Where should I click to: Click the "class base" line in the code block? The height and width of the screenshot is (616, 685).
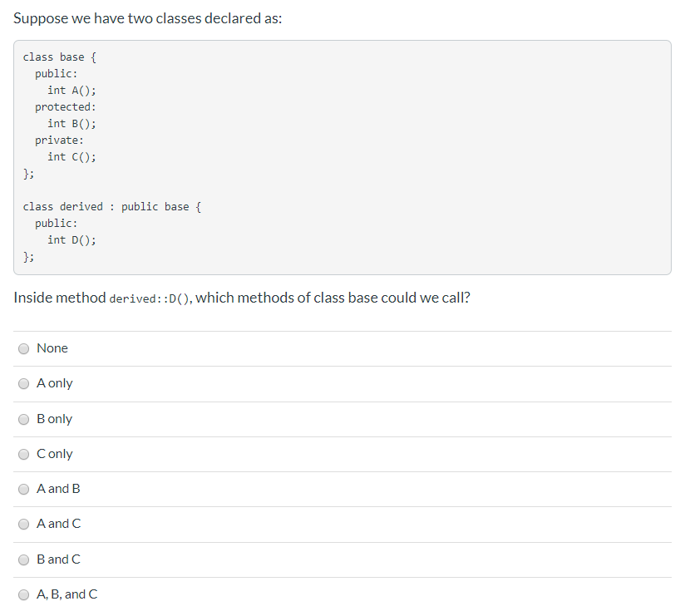click(59, 57)
